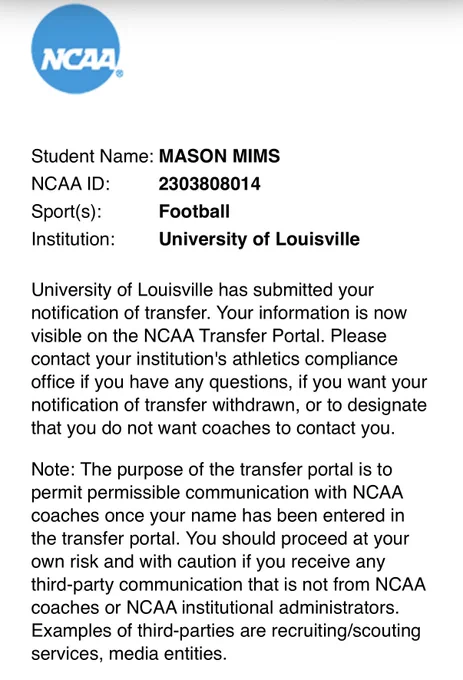Click the blue NCAA logo
The width and height of the screenshot is (463, 680).
tap(76, 49)
